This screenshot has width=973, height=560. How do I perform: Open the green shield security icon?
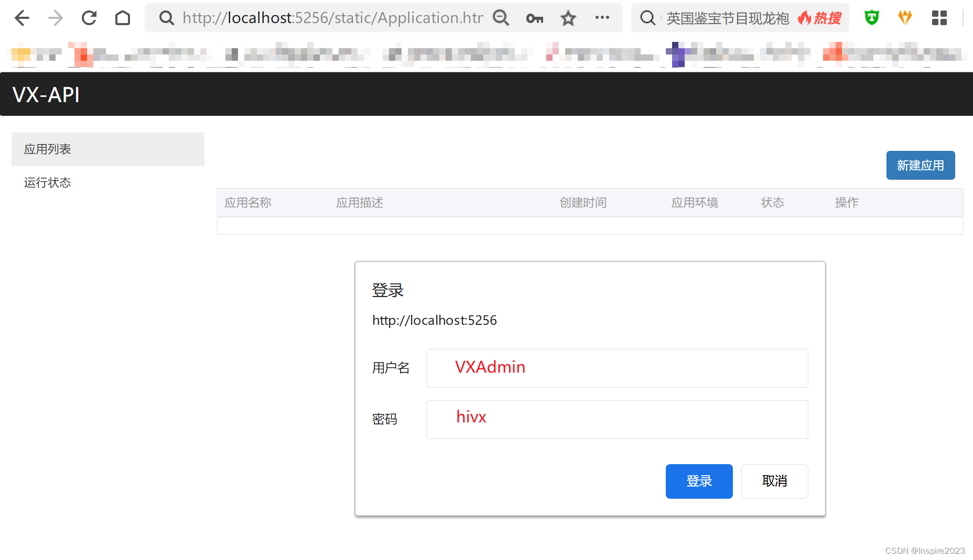click(872, 18)
